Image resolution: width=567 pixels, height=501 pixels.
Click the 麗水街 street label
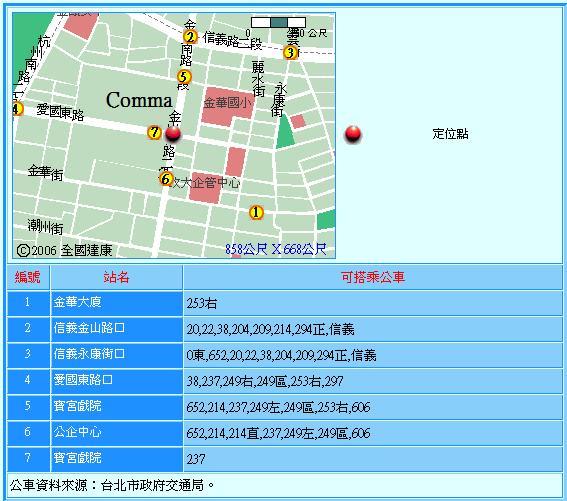point(258,79)
